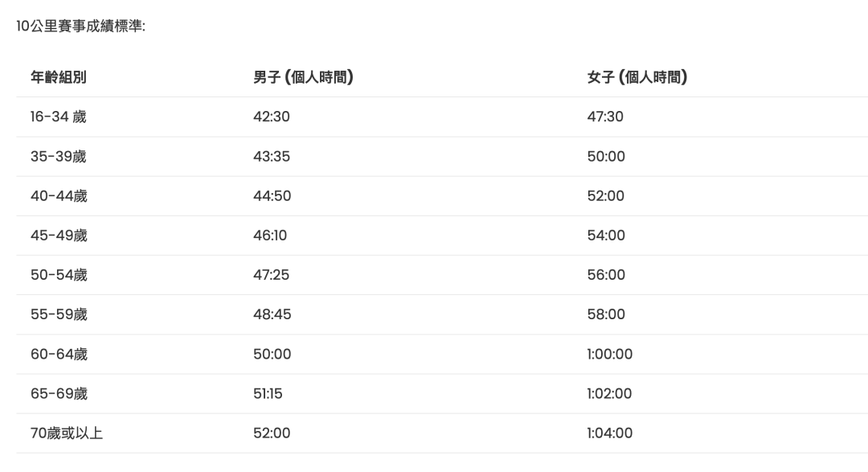The width and height of the screenshot is (868, 472).
Task: Select the 16-34 歲 age group cell
Action: pos(58,117)
